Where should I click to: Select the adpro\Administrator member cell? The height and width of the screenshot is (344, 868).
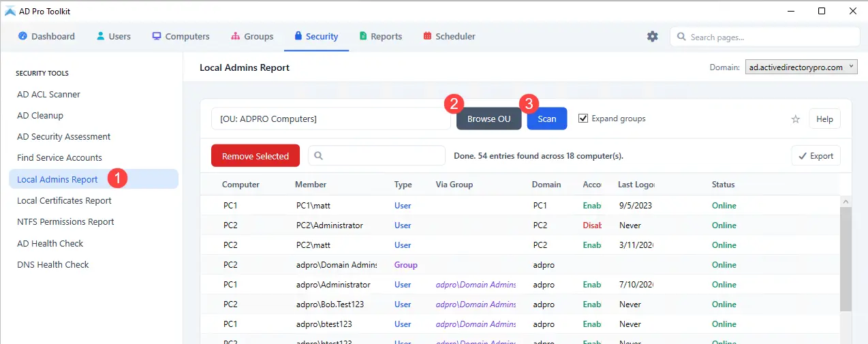click(x=333, y=284)
